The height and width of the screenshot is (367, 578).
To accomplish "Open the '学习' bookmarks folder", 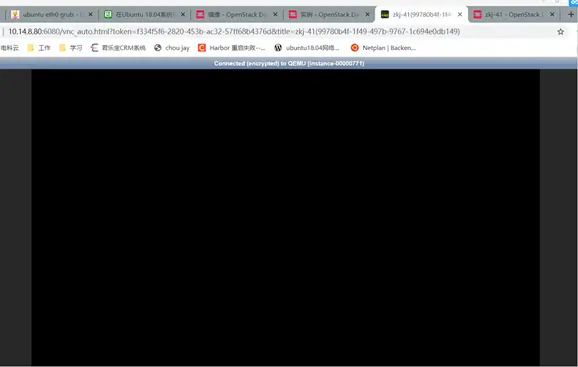I will click(x=71, y=48).
